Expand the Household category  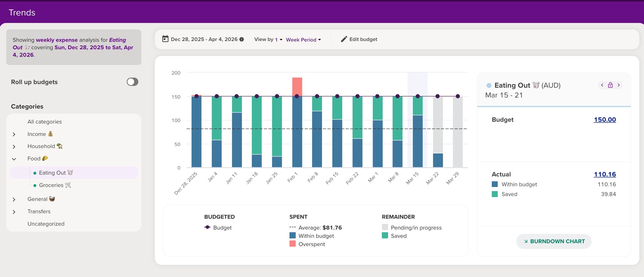tap(14, 147)
